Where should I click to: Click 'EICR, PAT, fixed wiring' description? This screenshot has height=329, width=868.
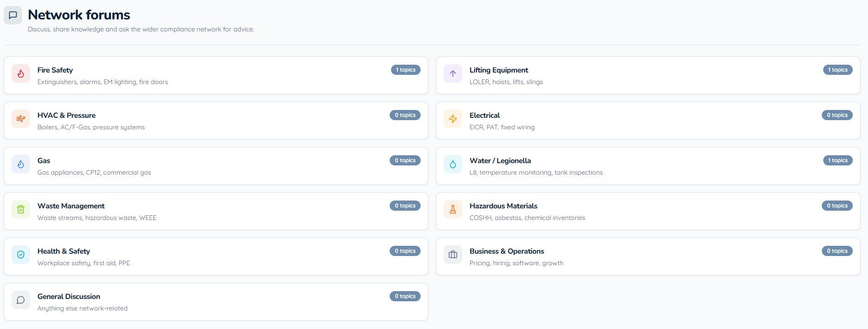pyautogui.click(x=502, y=127)
